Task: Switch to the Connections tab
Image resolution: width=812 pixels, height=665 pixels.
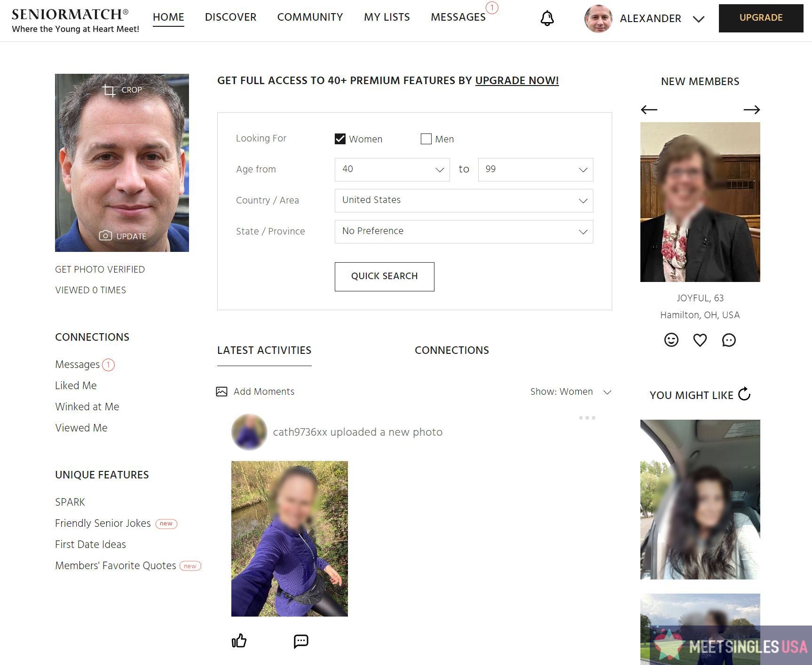Action: point(452,350)
